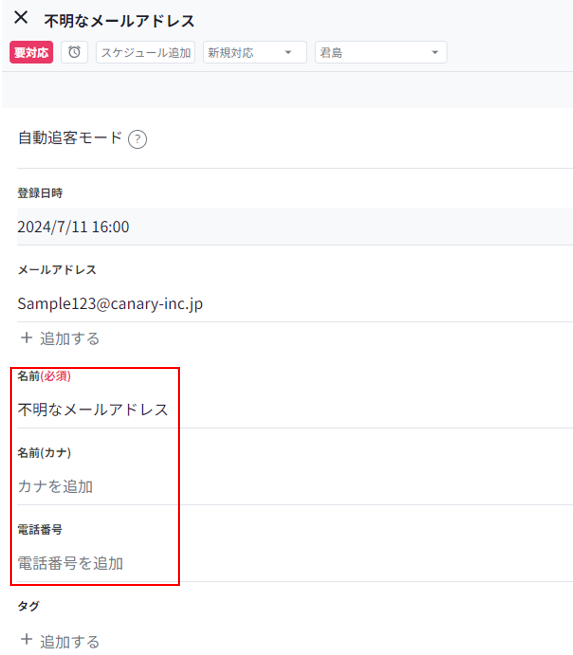This screenshot has width=573, height=655.
Task: Click the 自動追客モード label
Action: pyautogui.click(x=70, y=137)
